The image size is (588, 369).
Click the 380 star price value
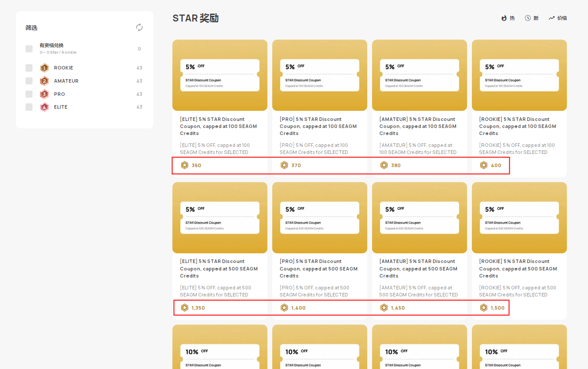pos(396,165)
